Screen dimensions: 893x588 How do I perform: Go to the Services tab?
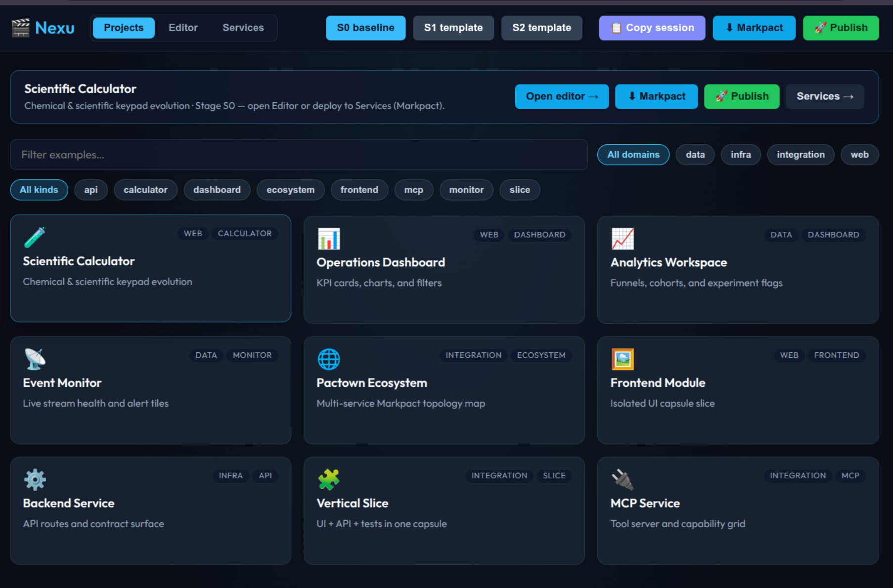click(243, 28)
